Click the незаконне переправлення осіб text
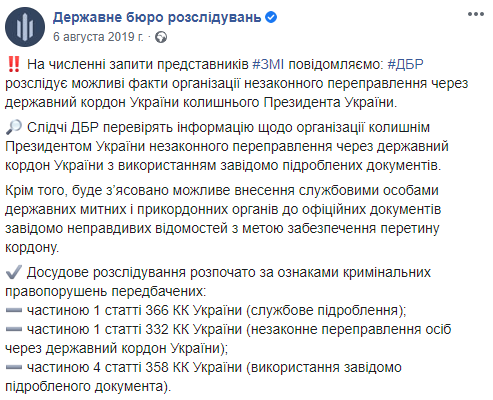The height and width of the screenshot is (400, 493). click(x=349, y=329)
